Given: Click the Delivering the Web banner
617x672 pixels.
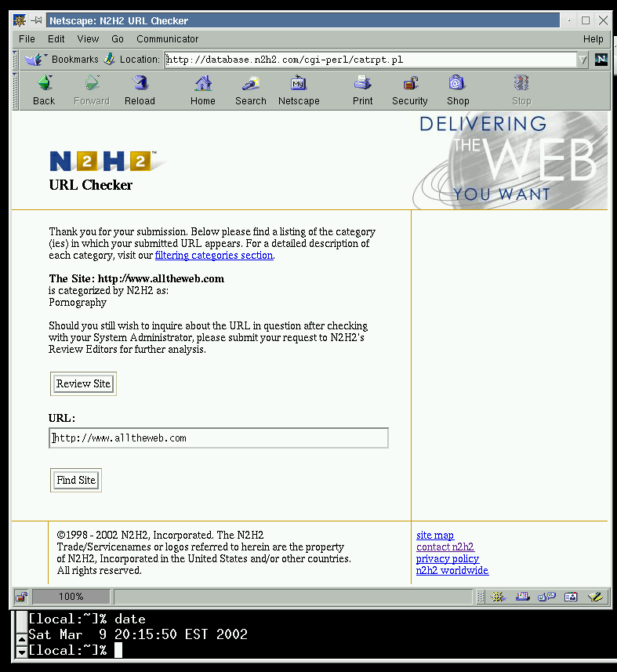Looking at the screenshot, I should point(510,161).
